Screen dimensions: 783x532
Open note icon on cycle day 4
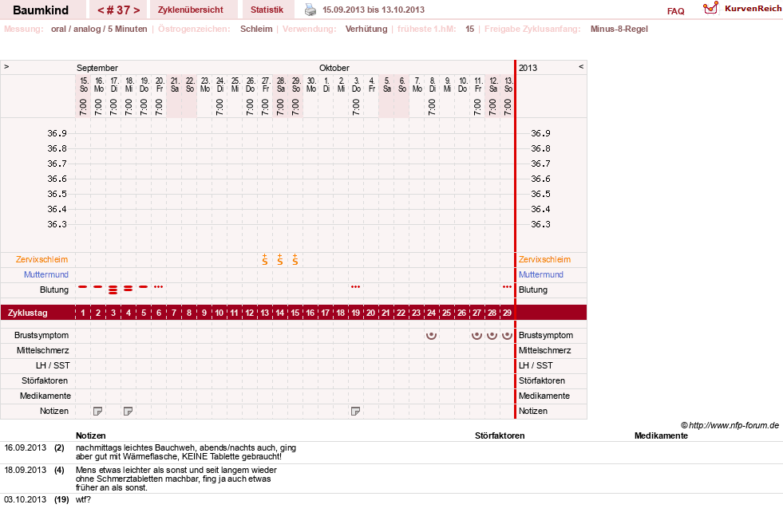(128, 412)
